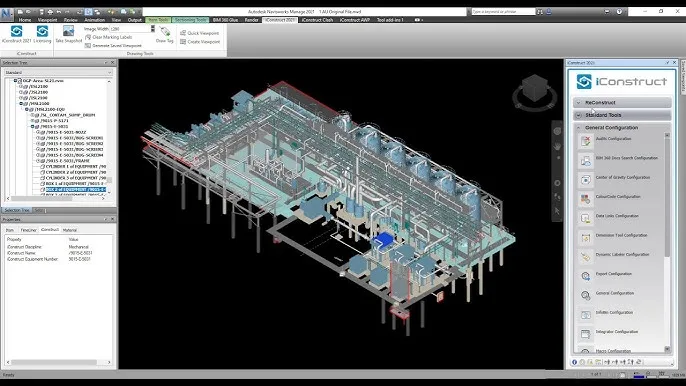Open the BIM 360 Glue tab
The width and height of the screenshot is (686, 386).
click(225, 20)
